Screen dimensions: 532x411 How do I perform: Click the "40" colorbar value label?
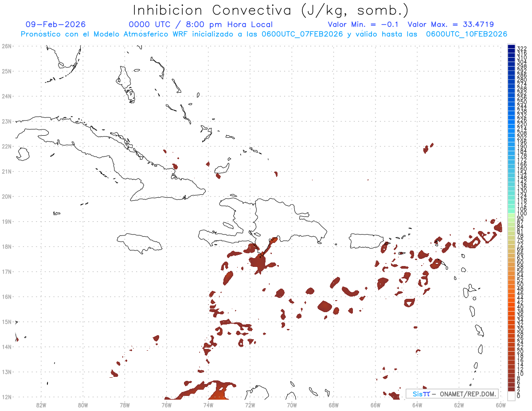(520, 306)
